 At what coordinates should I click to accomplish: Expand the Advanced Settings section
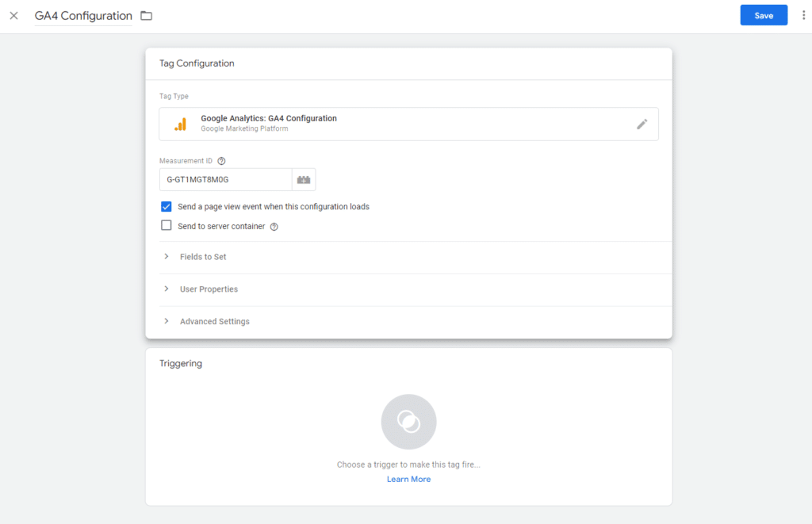408,322
